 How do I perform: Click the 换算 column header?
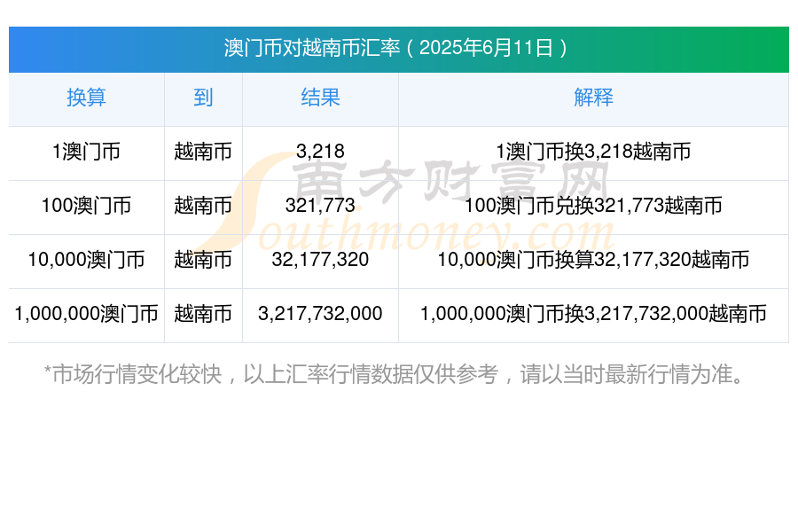[x=87, y=98]
